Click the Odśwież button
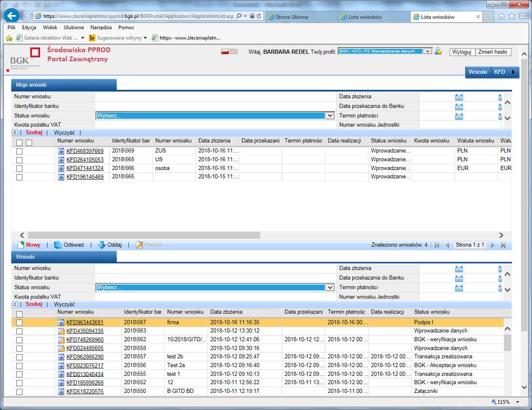532x410 pixels. (69, 244)
